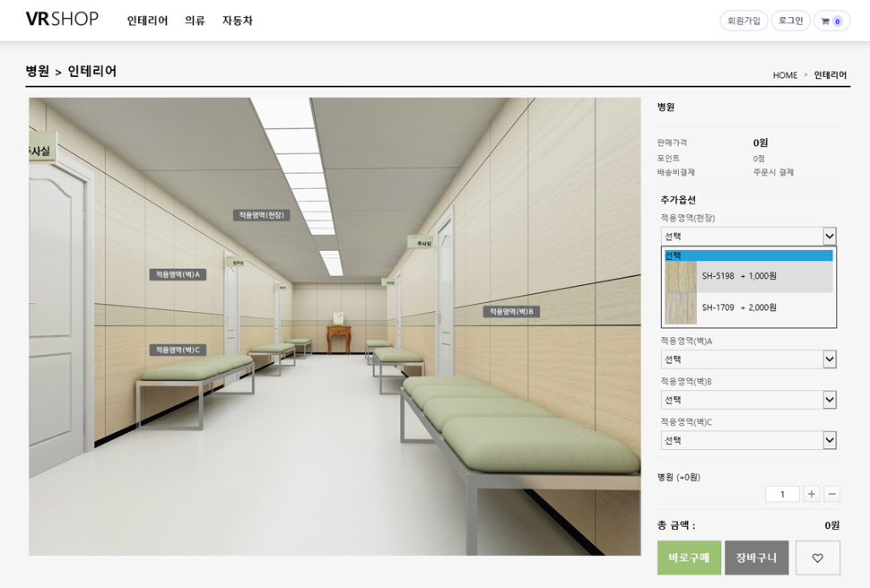Decrease quantity with minus button

831,494
